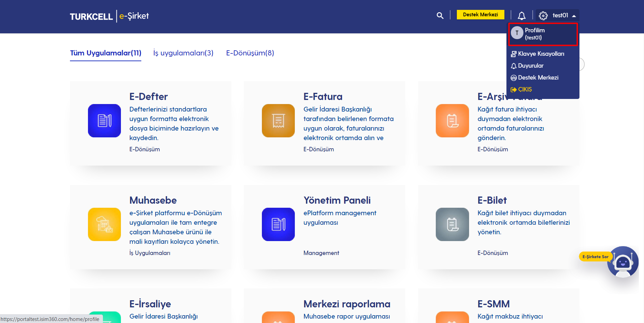The height and width of the screenshot is (323, 644).
Task: Click the Muhasebe description text
Action: click(176, 227)
